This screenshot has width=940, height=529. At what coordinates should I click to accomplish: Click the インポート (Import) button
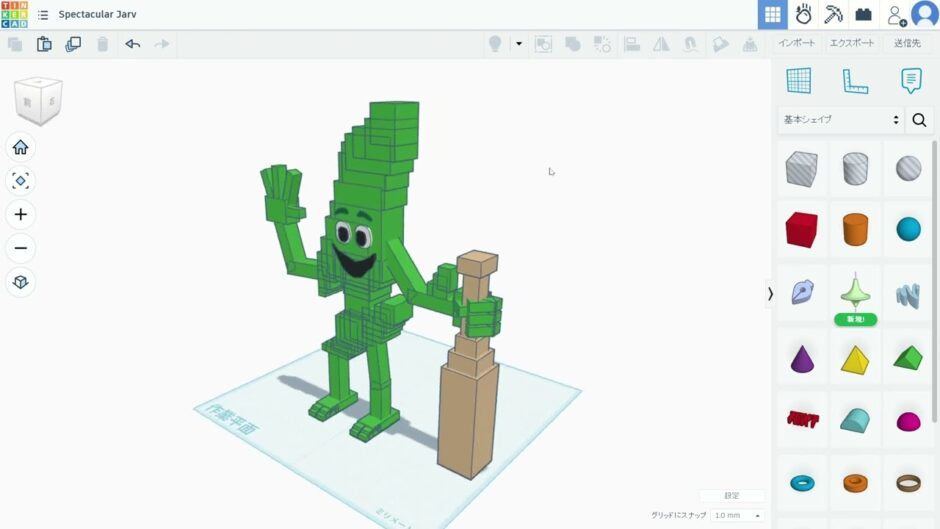pyautogui.click(x=797, y=44)
